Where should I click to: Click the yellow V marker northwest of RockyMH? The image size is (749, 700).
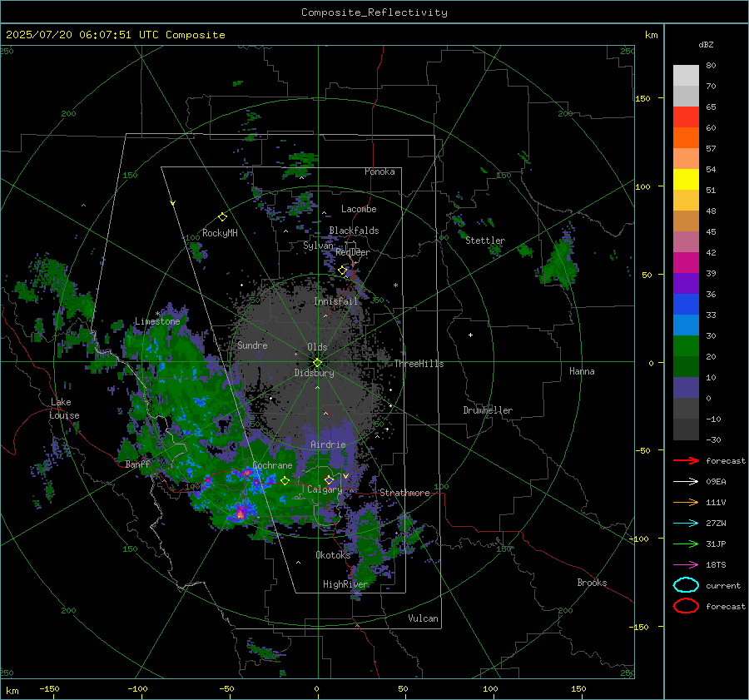click(173, 203)
